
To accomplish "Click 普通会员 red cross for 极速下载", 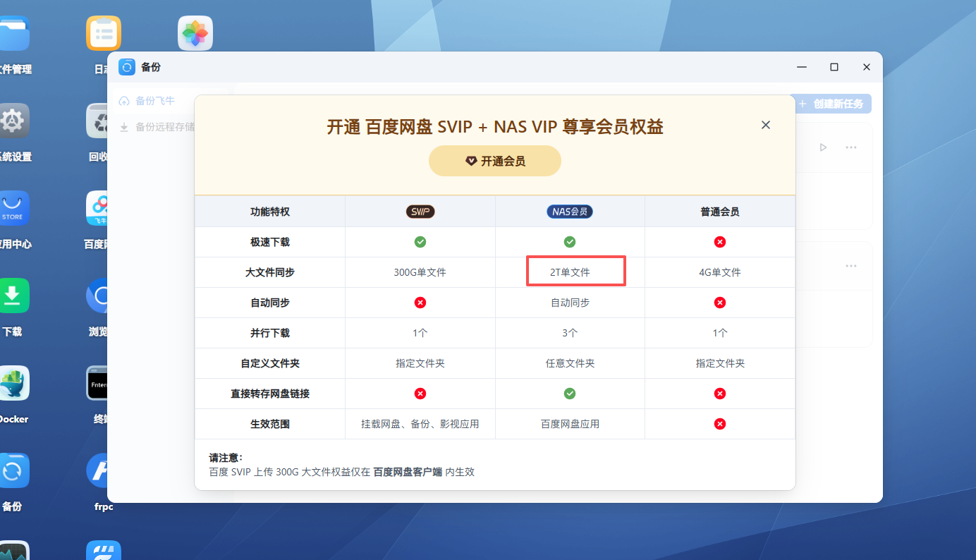I will coord(720,242).
